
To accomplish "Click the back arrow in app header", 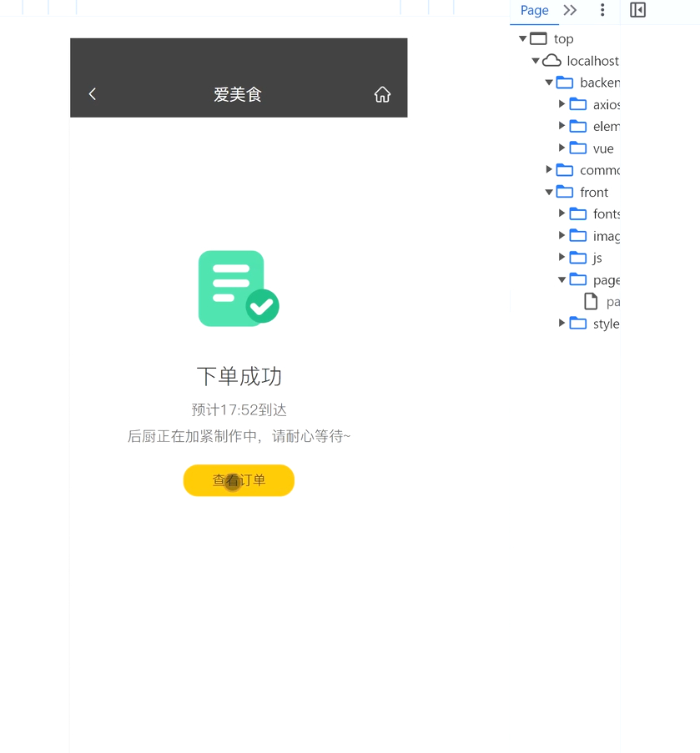I will pos(93,94).
